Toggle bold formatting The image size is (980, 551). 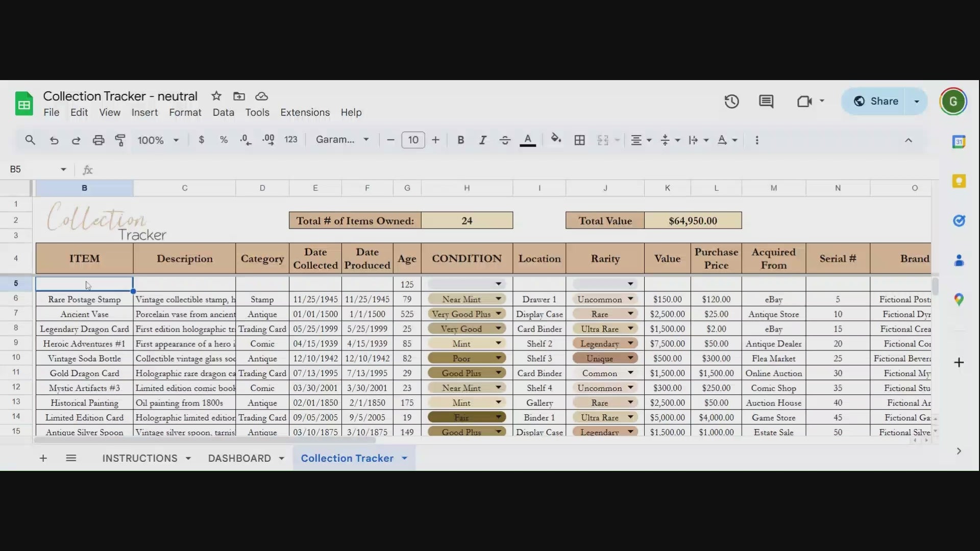click(461, 140)
